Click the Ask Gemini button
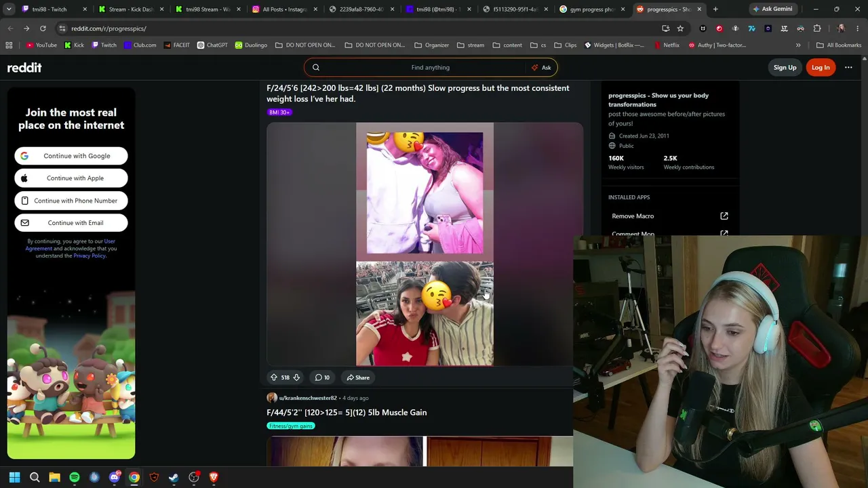The width and height of the screenshot is (868, 488). point(774,9)
